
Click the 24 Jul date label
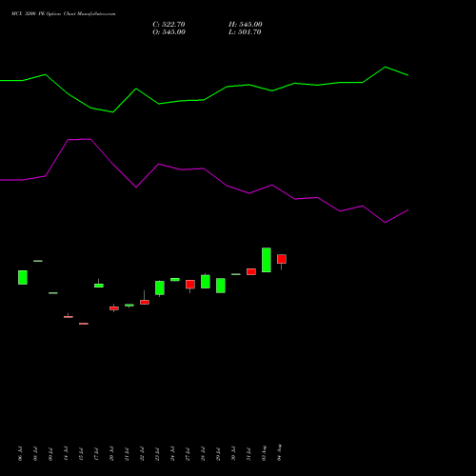[172, 453]
